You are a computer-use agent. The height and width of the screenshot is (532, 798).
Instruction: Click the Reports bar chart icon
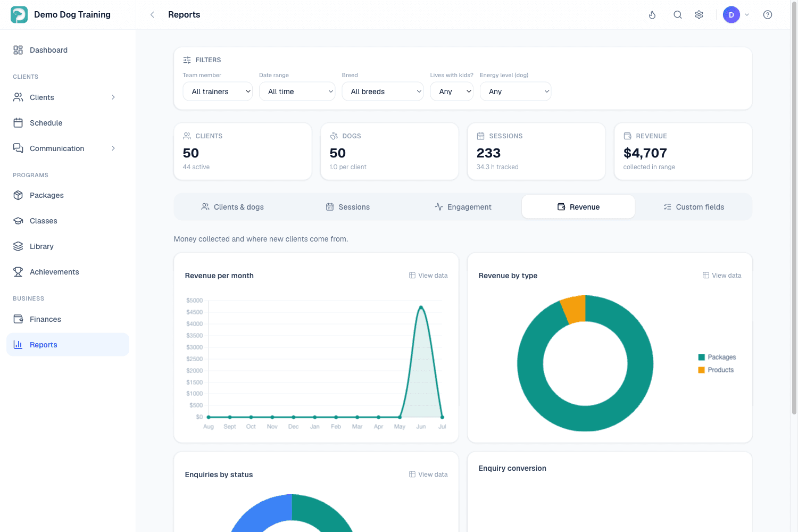[x=18, y=345]
